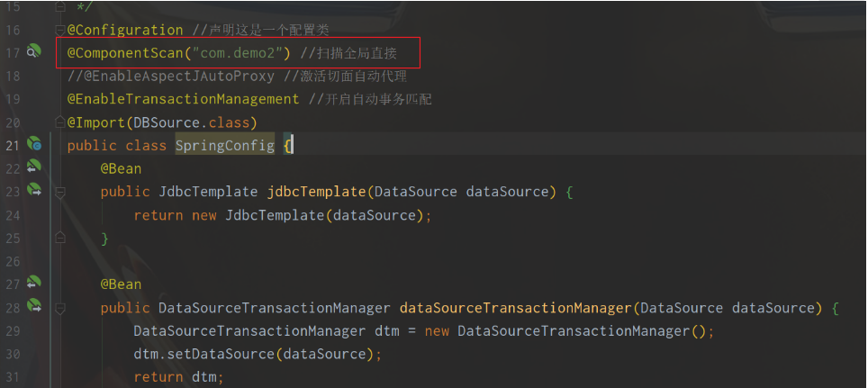Click the bean gutter icon on line 27

coord(34,283)
